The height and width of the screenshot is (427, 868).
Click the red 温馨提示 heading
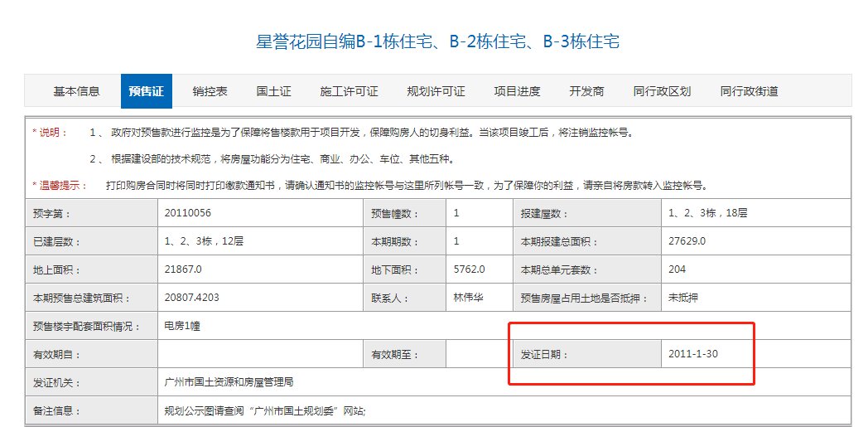[x=60, y=186]
